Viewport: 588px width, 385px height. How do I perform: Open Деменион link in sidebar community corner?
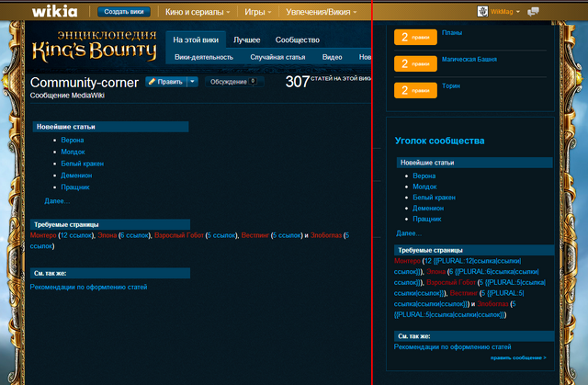click(x=428, y=208)
